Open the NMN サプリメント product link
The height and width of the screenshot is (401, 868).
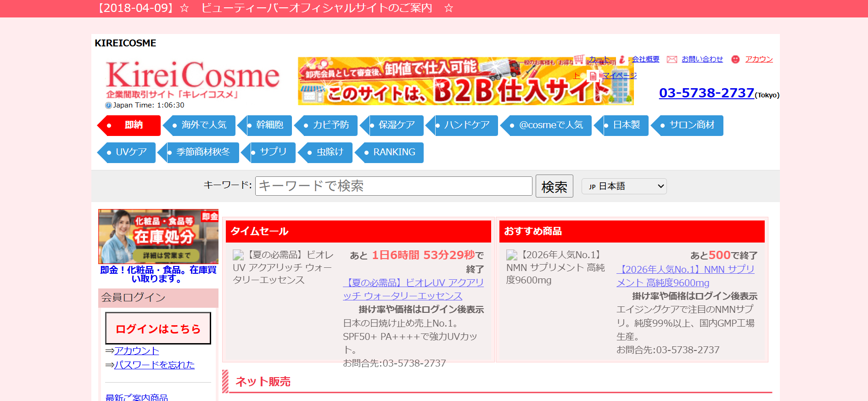coord(685,276)
